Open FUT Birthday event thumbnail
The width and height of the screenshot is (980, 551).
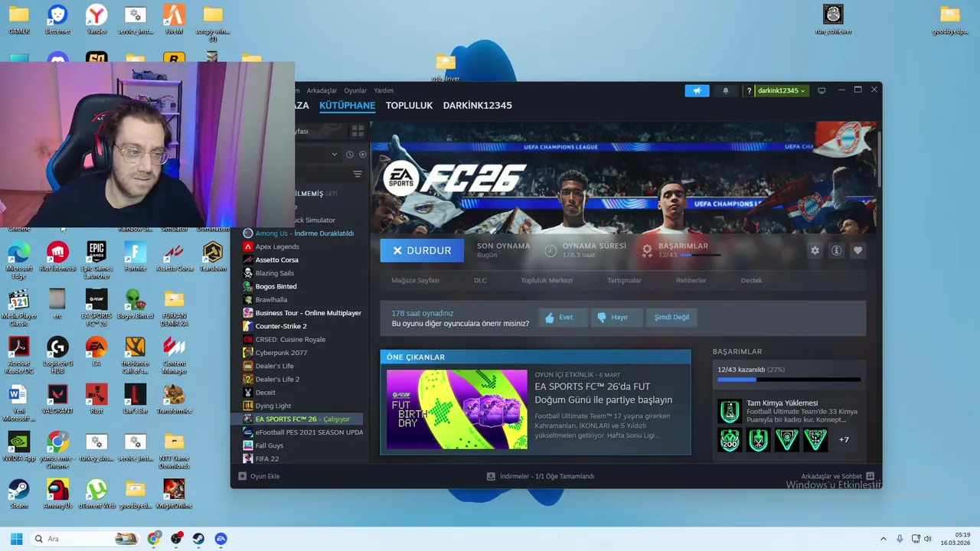tap(457, 409)
